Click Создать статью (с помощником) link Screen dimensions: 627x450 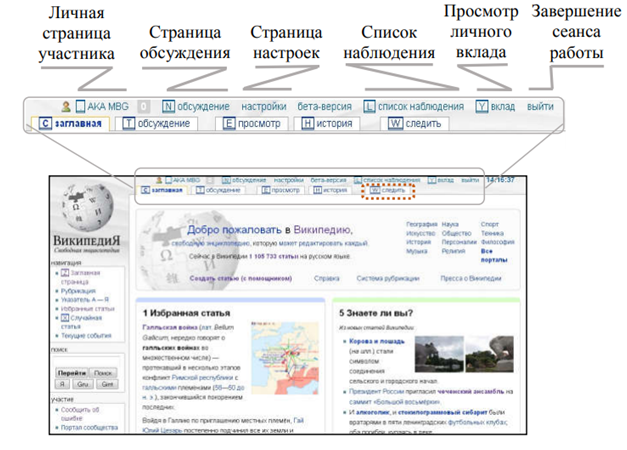[x=241, y=278]
